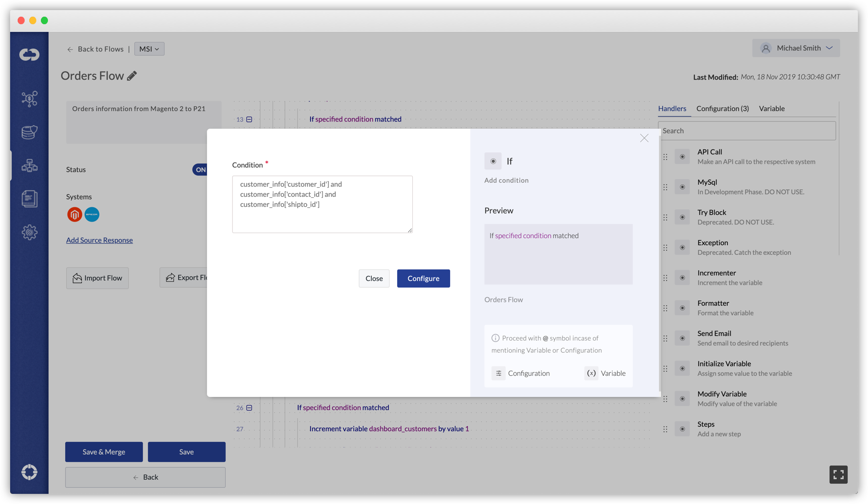The image size is (868, 504).
Task: Click Back to Flows link
Action: pos(95,49)
